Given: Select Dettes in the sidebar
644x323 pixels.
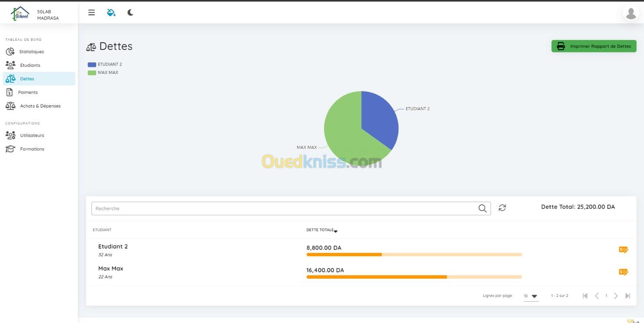Looking at the screenshot, I should tap(39, 79).
